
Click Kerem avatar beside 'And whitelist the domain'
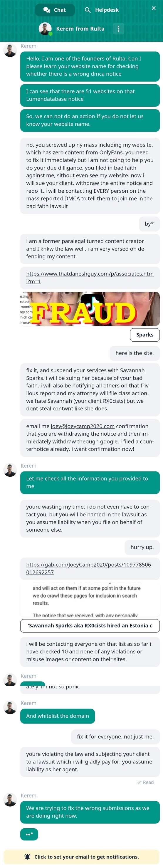pos(10,707)
